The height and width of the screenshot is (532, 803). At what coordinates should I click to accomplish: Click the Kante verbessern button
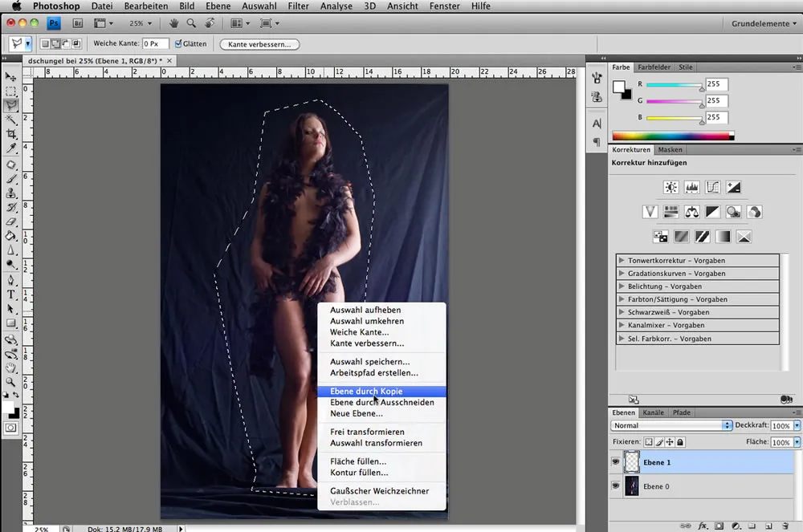point(259,44)
